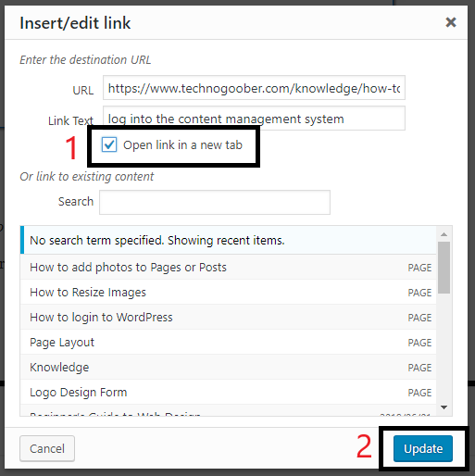The width and height of the screenshot is (475, 476).
Task: Toggle Open link in a new tab checkbox
Action: pyautogui.click(x=109, y=144)
